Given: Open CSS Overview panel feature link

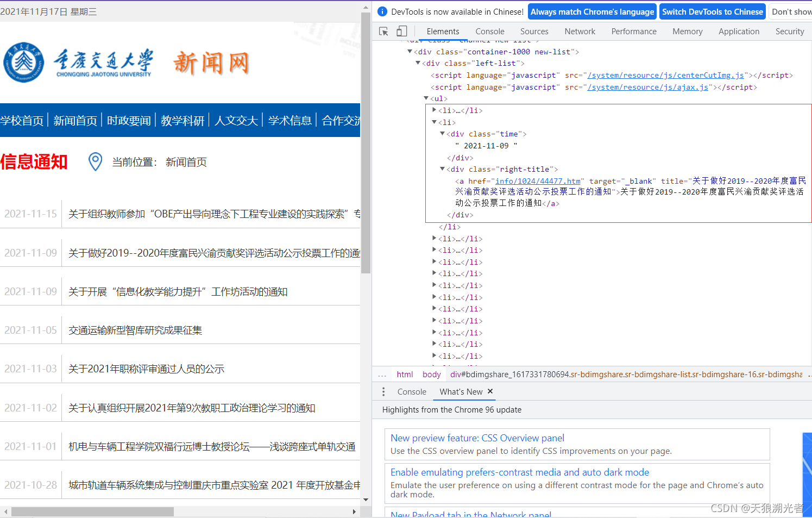Looking at the screenshot, I should pyautogui.click(x=477, y=438).
